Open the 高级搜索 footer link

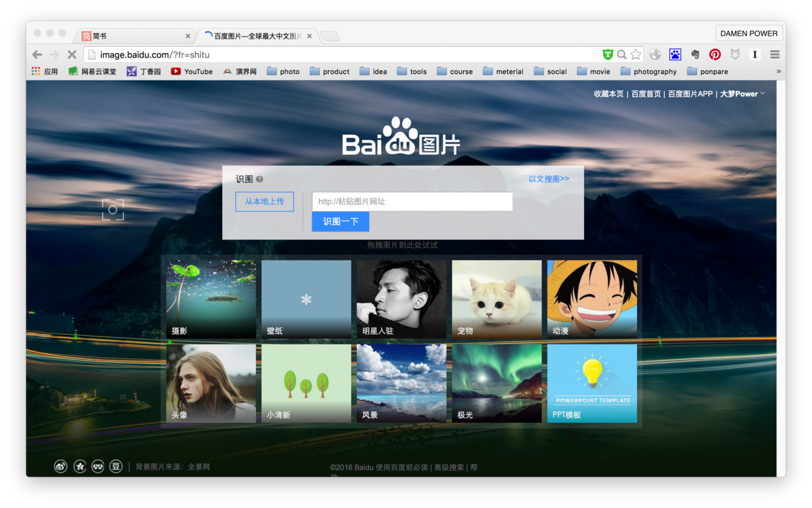[x=449, y=467]
